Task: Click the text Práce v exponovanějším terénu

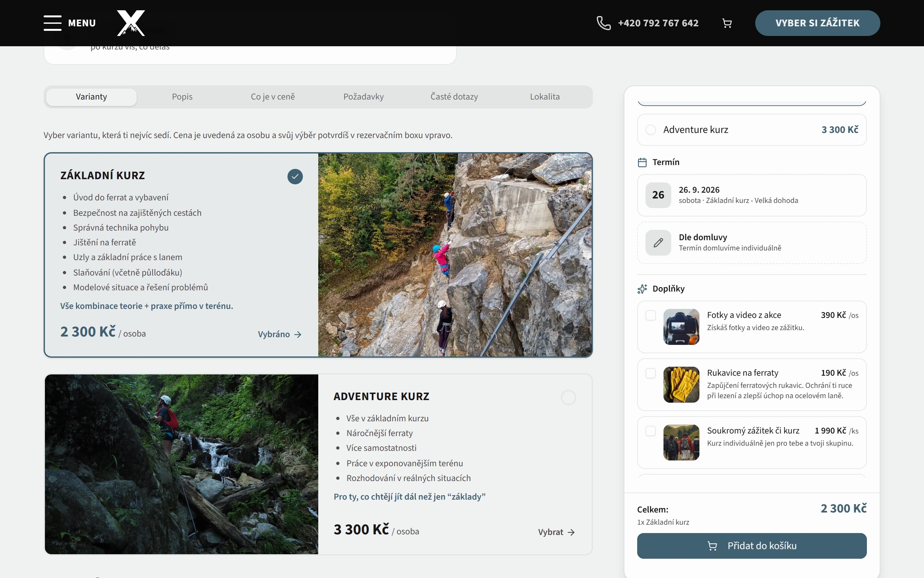Action: tap(405, 463)
